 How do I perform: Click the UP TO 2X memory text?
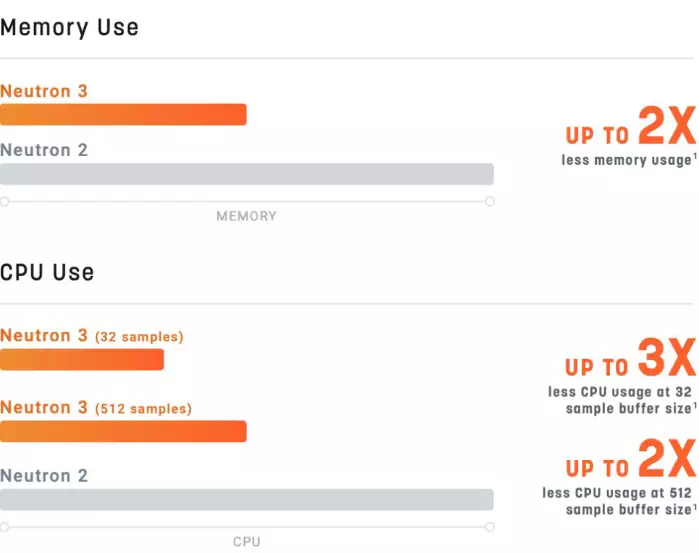coord(631,126)
